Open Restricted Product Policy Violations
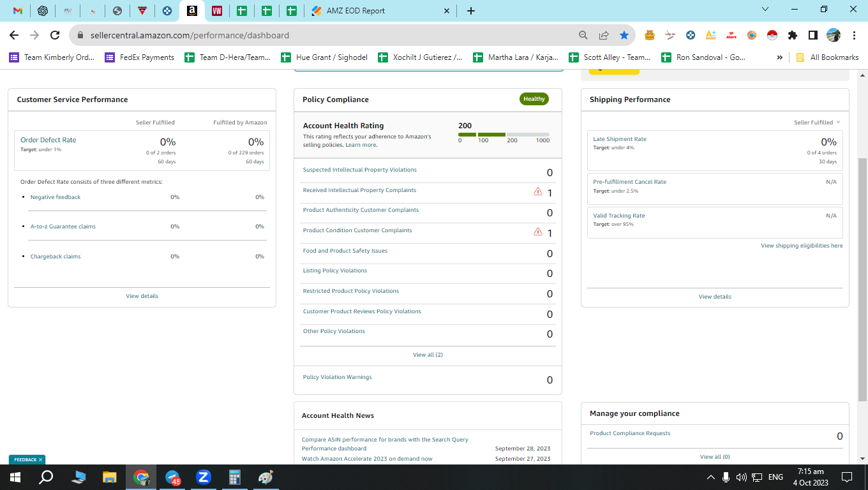Viewport: 868px width, 490px height. pos(351,291)
